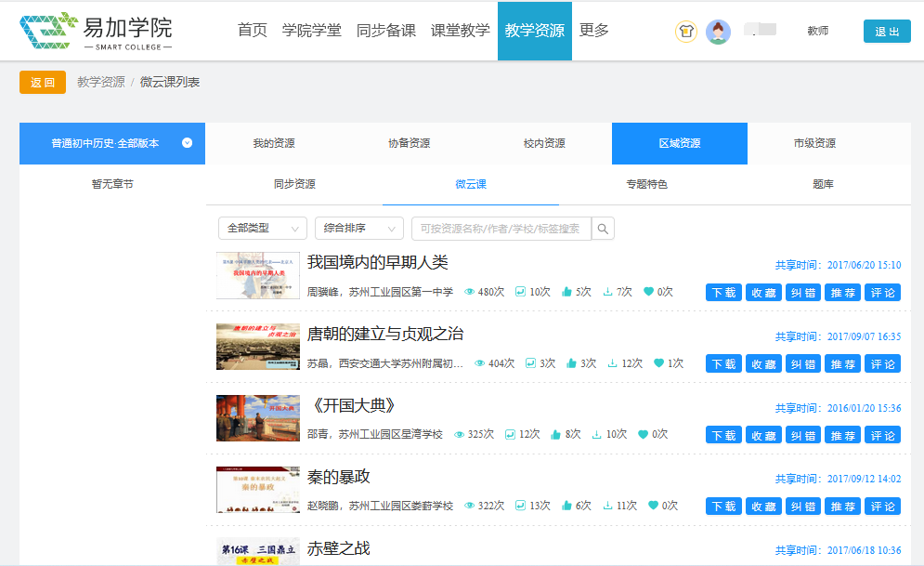
Task: Click the download count icon for 唐朝的建立与贞观之治
Action: (613, 363)
